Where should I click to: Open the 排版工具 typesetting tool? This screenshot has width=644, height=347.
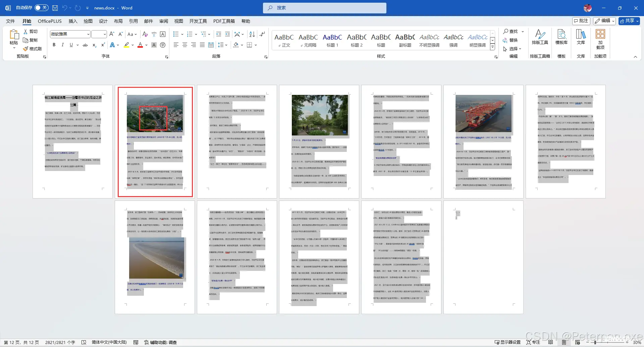(x=540, y=37)
